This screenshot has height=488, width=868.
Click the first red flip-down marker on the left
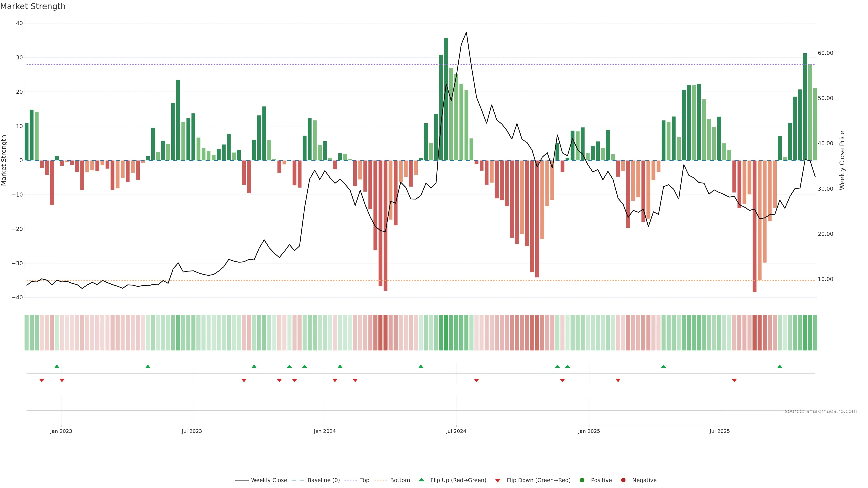point(42,380)
